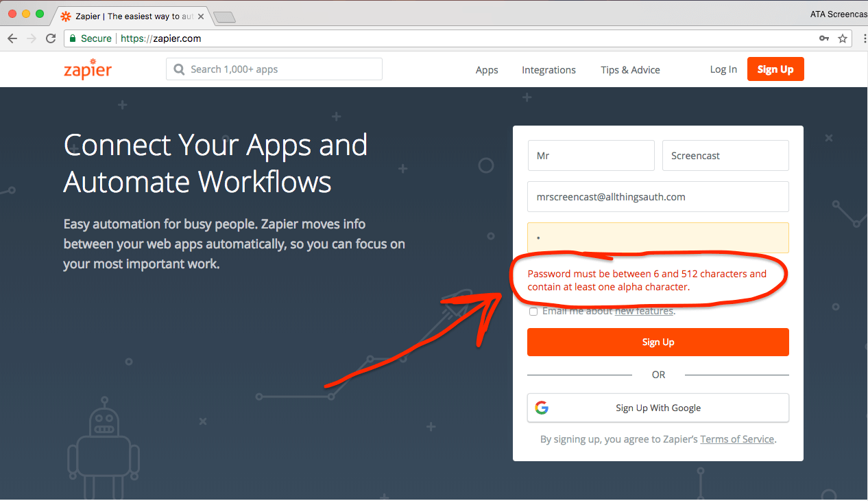Check the Email me about new features box
Viewport: 868px width, 501px height.
533,312
